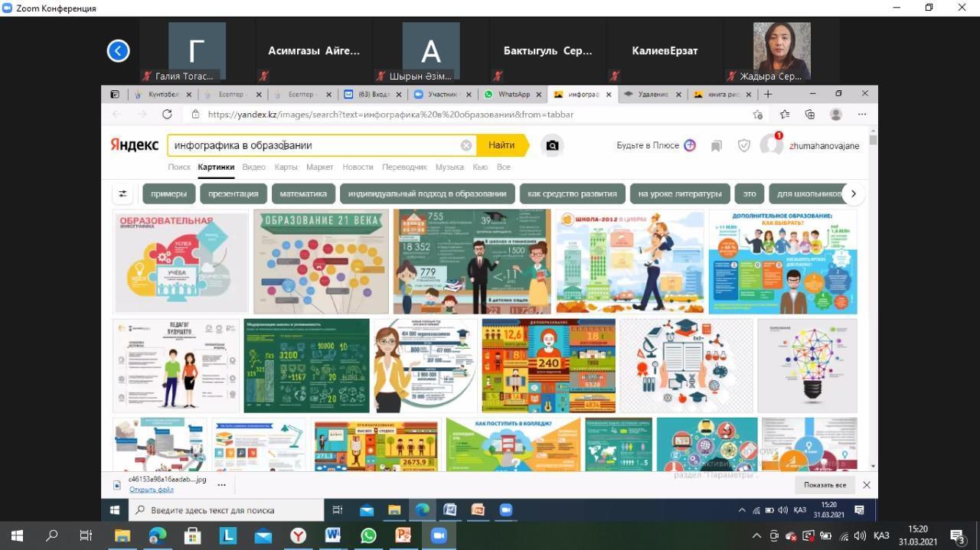Open the Новости search section
This screenshot has height=550, width=980.
pos(358,167)
